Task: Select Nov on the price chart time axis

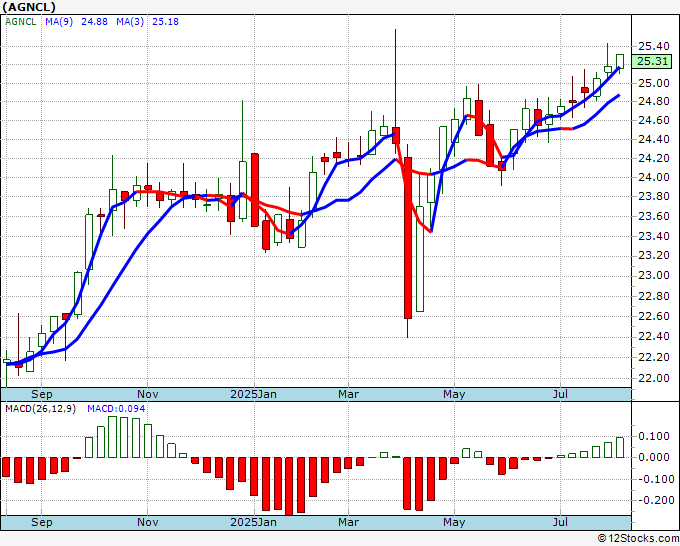Action: tap(147, 394)
